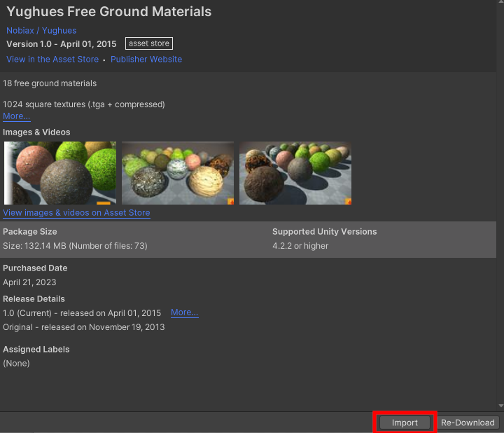Open the Nobiax / Yughues publisher link
The height and width of the screenshot is (433, 504).
coord(41,31)
